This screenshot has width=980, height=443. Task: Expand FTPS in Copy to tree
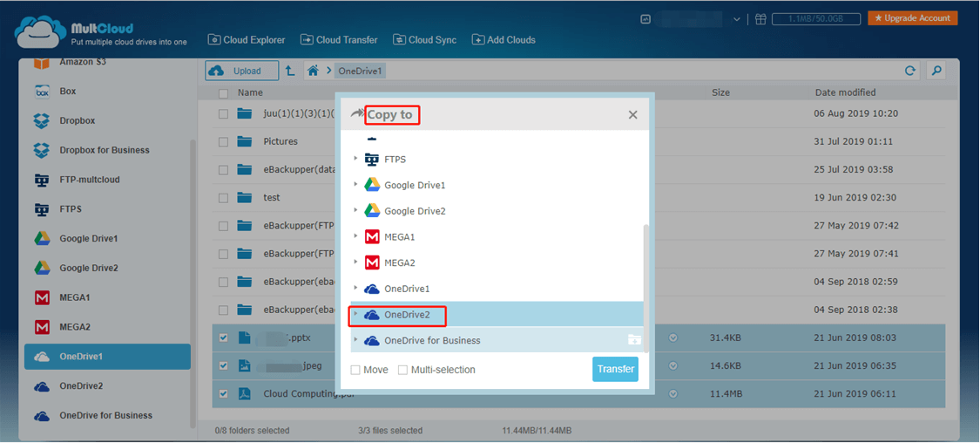(355, 159)
